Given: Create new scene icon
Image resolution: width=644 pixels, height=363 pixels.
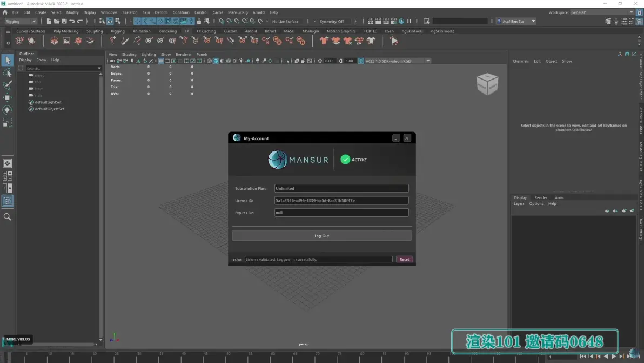Looking at the screenshot, I should pos(49,22).
